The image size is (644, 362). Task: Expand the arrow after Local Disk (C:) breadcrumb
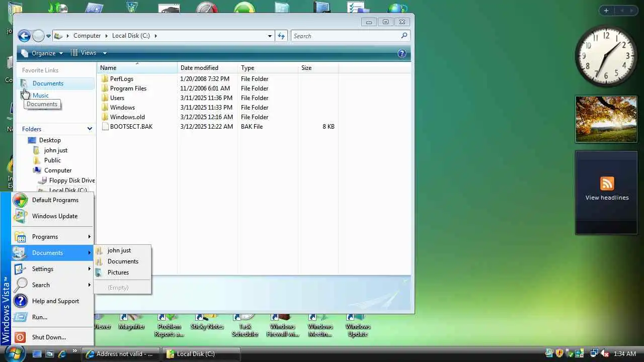tap(156, 36)
